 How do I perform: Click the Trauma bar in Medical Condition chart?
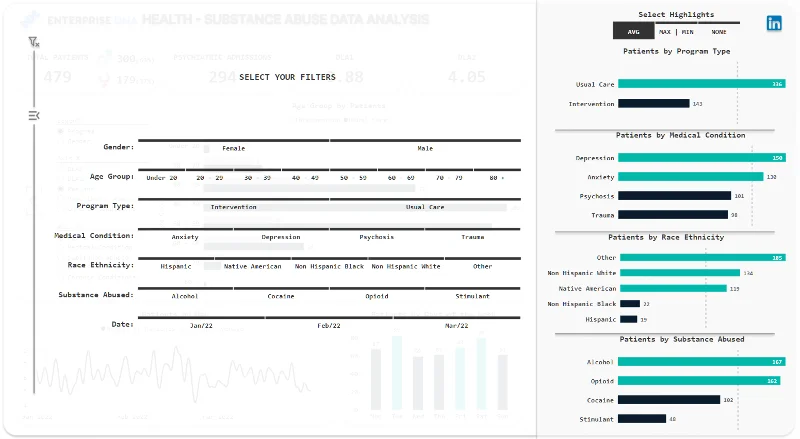click(x=673, y=215)
